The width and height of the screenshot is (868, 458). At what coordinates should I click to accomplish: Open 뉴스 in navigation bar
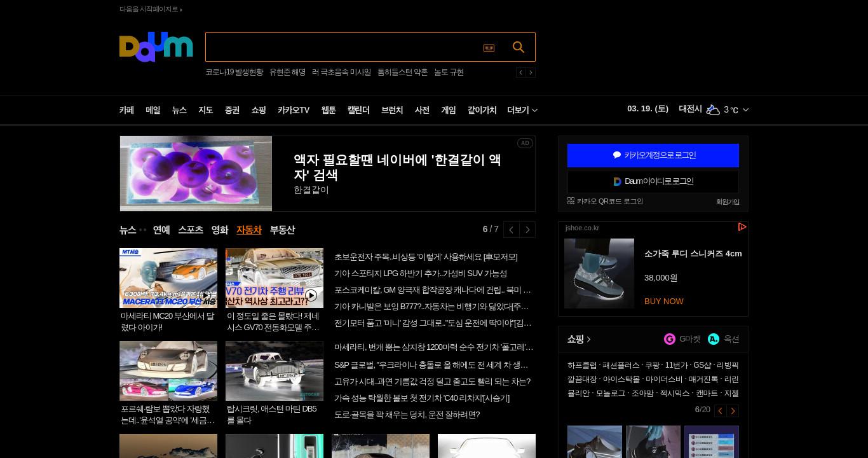pyautogui.click(x=179, y=110)
